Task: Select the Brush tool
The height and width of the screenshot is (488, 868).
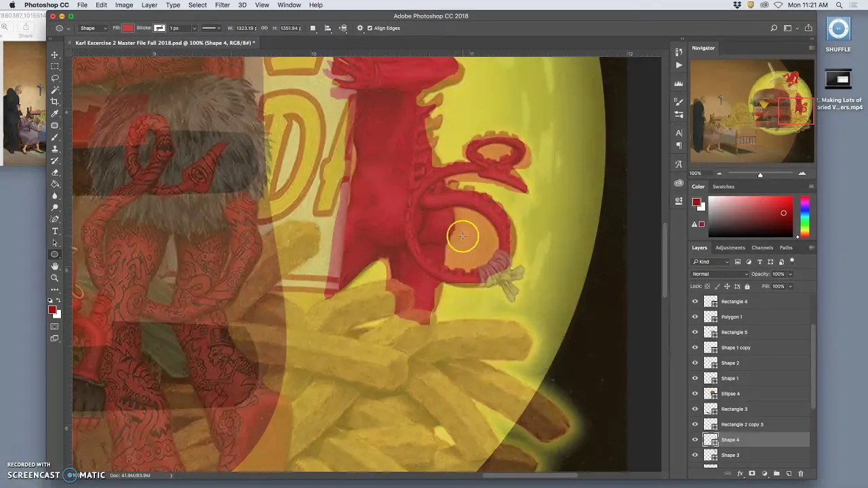Action: (55, 138)
